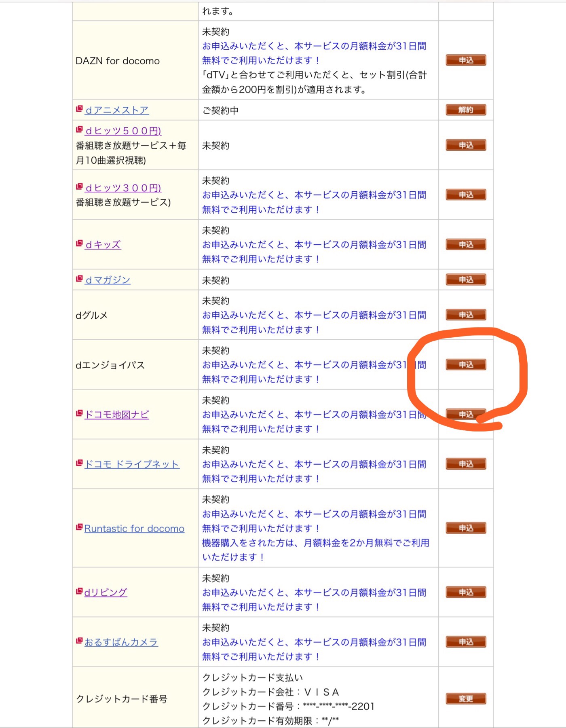Viewport: 566px width, 728px height.
Task: Click new-window icon beside dアニメストア
Action: tap(80, 109)
